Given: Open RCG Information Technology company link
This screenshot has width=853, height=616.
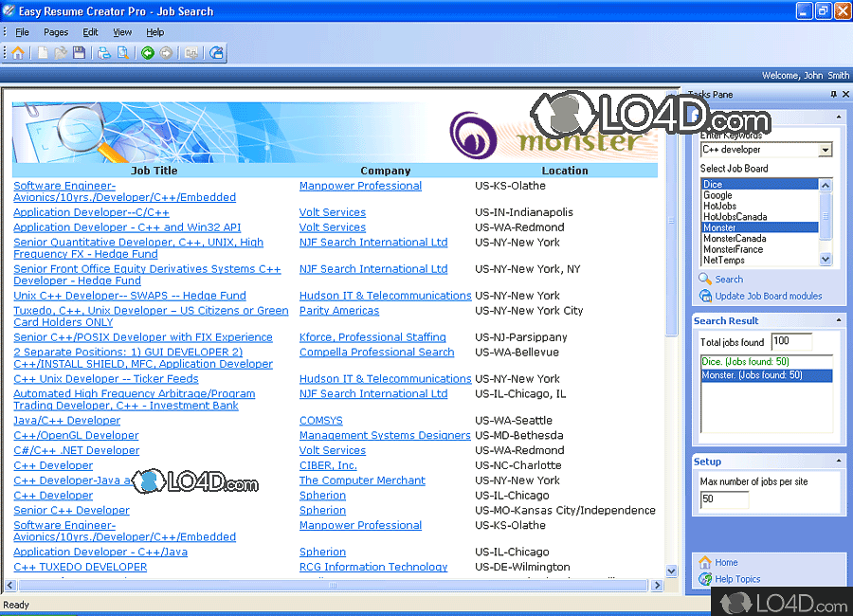Looking at the screenshot, I should pyautogui.click(x=373, y=567).
